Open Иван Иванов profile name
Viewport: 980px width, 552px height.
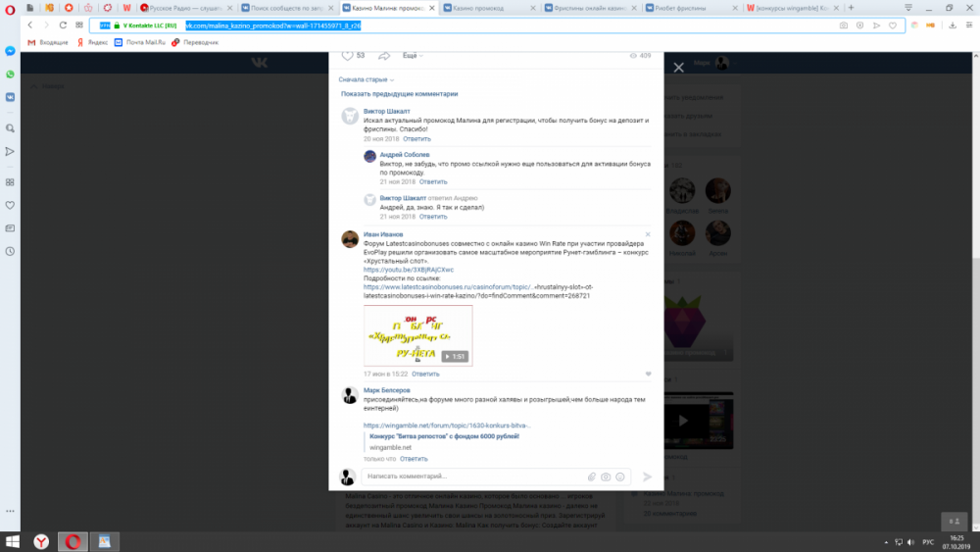pyautogui.click(x=383, y=234)
